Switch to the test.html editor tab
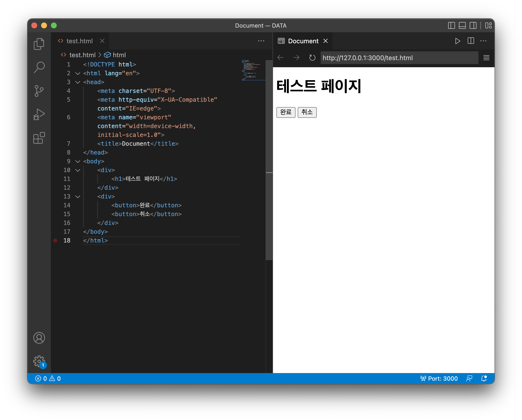522x420 pixels. [x=79, y=41]
